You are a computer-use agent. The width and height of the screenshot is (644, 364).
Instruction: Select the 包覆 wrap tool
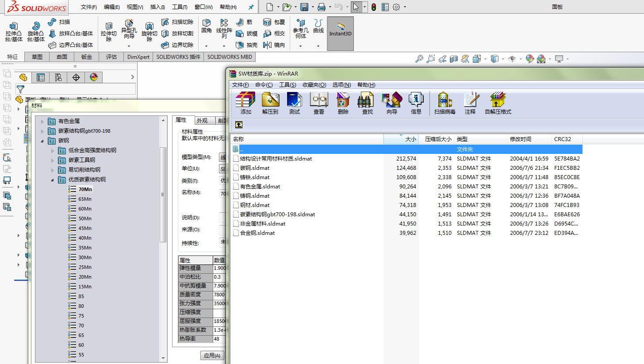click(274, 22)
